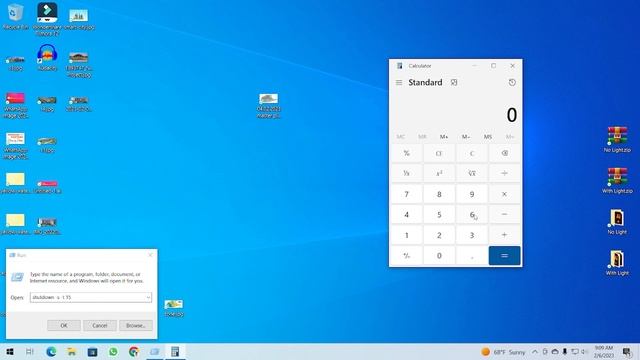This screenshot has width=640, height=360.
Task: Click the blue equals key
Action: coord(504,256)
